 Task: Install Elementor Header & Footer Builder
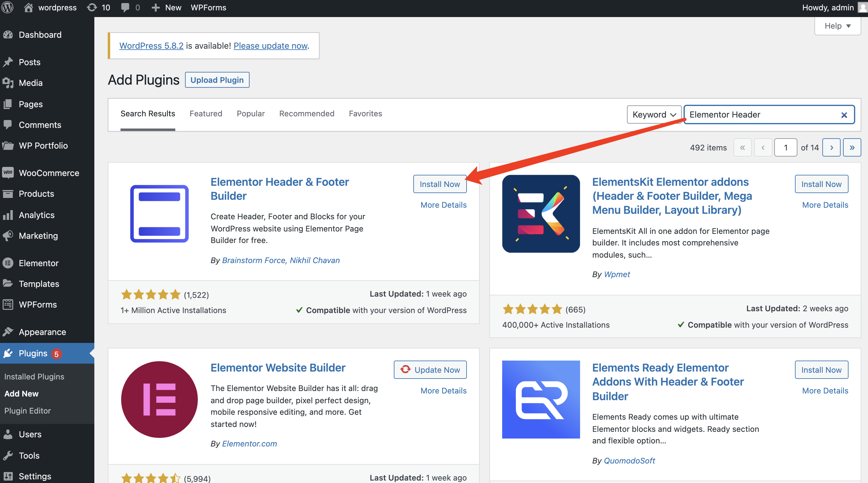click(440, 184)
